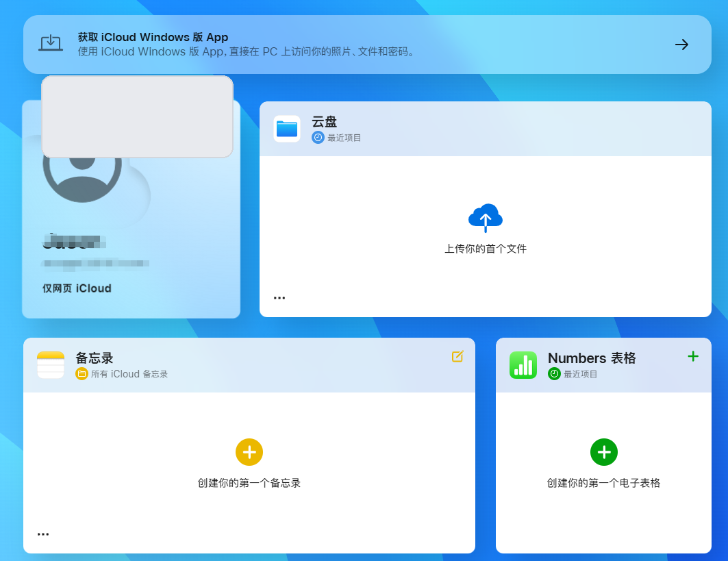The image size is (728, 561).
Task: Click the 获取 iCloud Windows 版 App banner title
Action: point(153,37)
